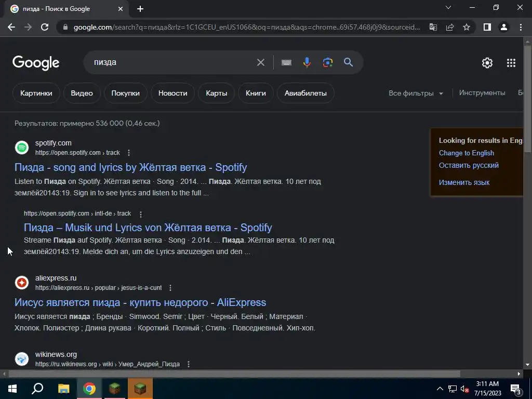This screenshot has height=399, width=532.
Task: Click the Change to English link
Action: [467, 153]
